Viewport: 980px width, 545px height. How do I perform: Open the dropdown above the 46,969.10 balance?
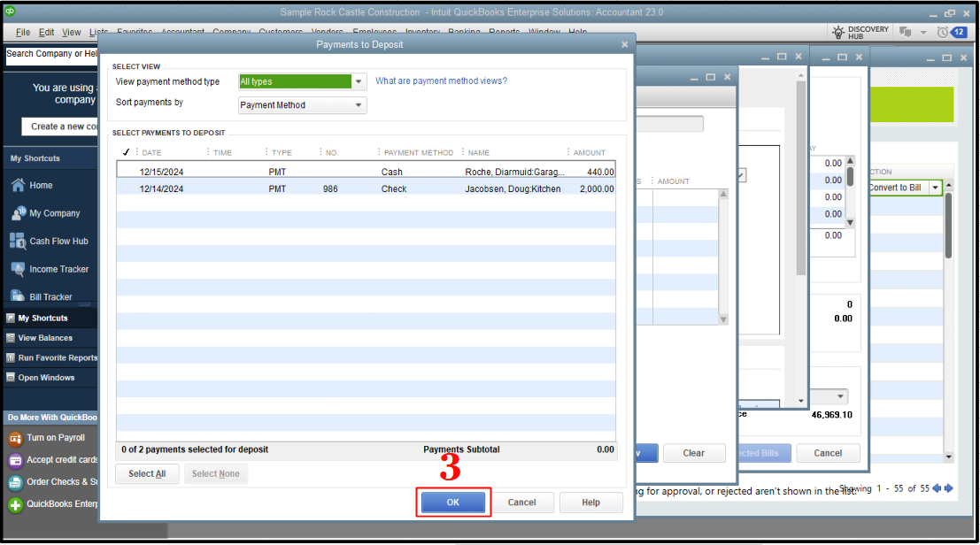(x=840, y=396)
